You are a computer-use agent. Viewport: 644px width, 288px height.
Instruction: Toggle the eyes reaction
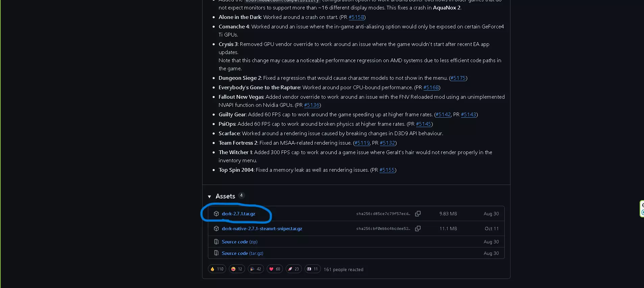point(312,269)
